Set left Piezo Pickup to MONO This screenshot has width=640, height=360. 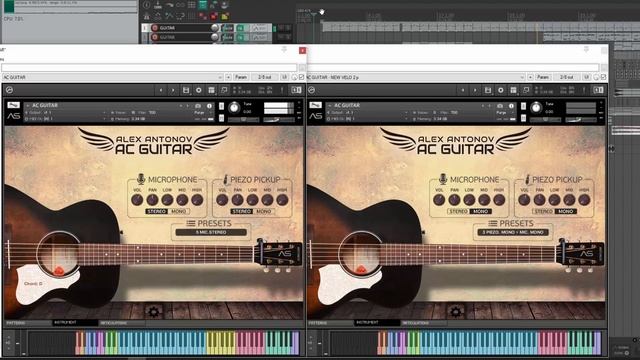(264, 211)
